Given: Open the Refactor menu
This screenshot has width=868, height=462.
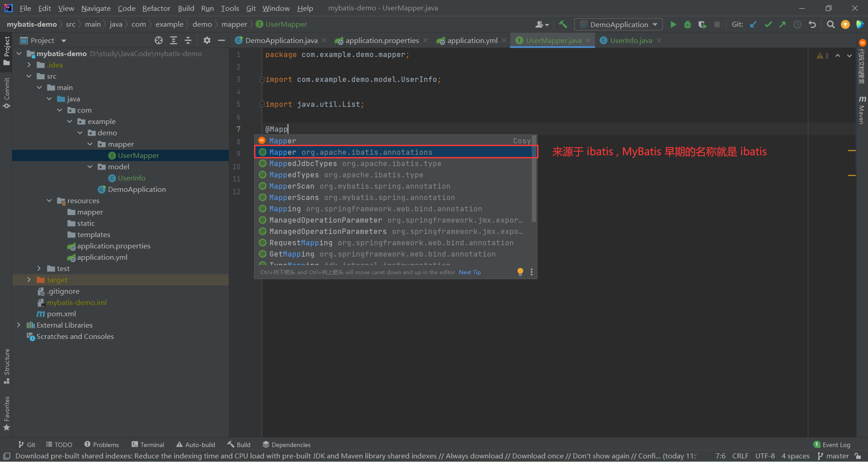Looking at the screenshot, I should (156, 8).
